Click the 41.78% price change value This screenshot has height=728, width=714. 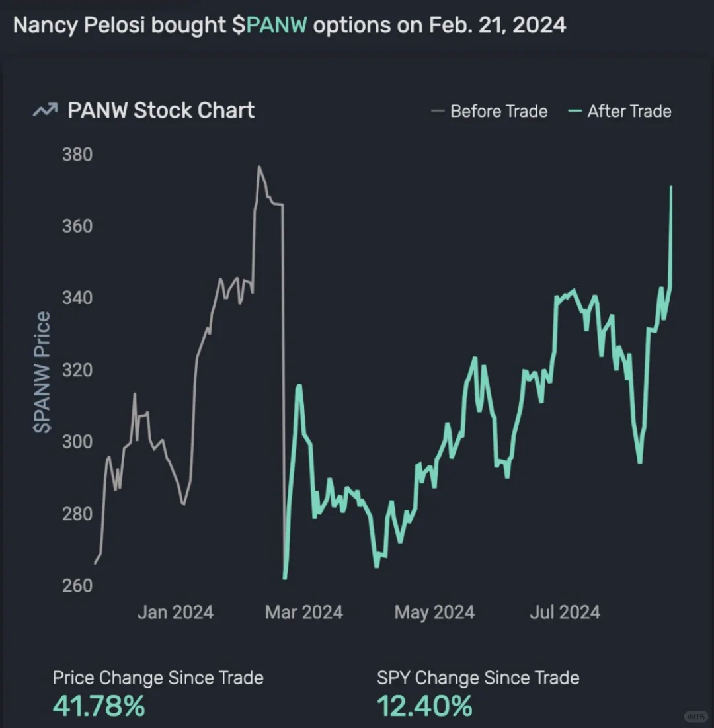[99, 706]
